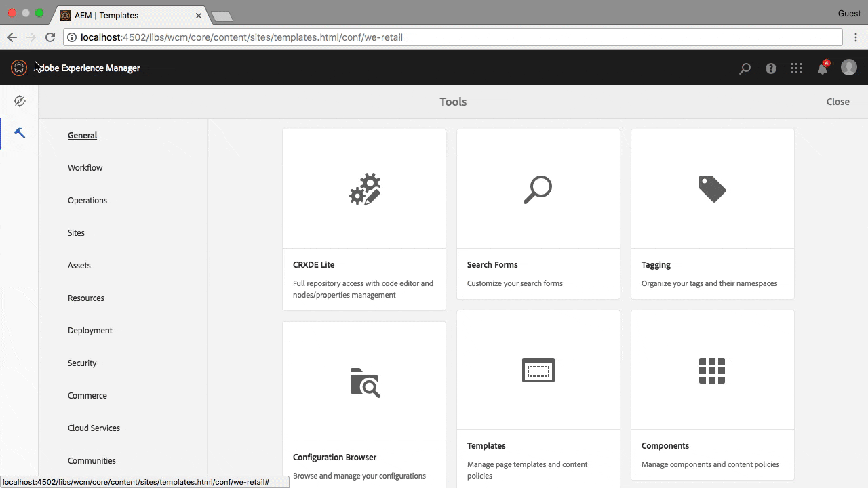Select the Commerce category
The image size is (868, 488).
[x=87, y=396]
